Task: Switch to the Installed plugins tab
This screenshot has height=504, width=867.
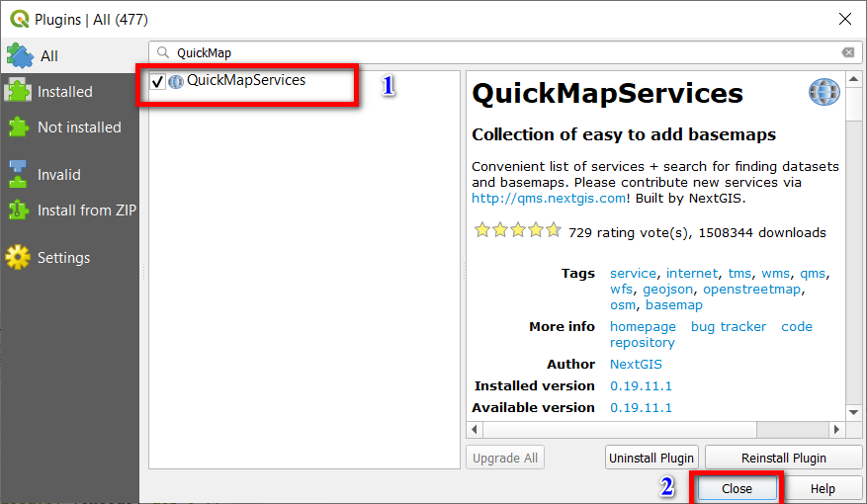Action: [70, 91]
